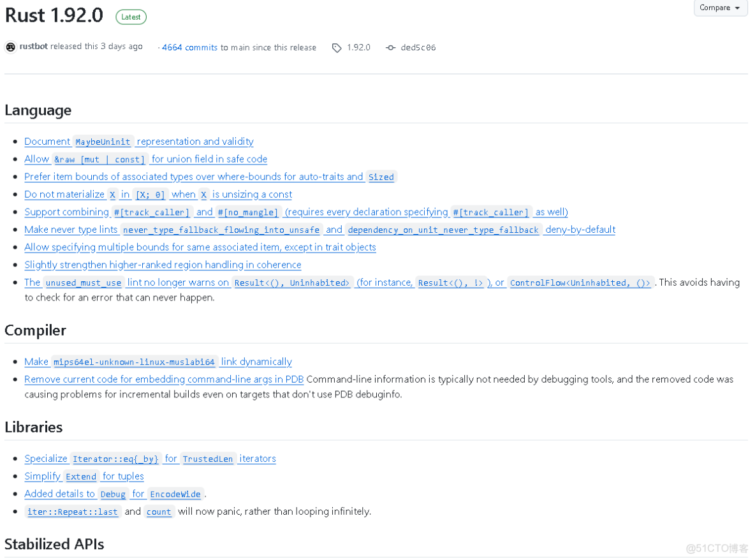Screen dimensions: 755x560
Task: Open the associated type item bounds link
Action: (x=191, y=177)
